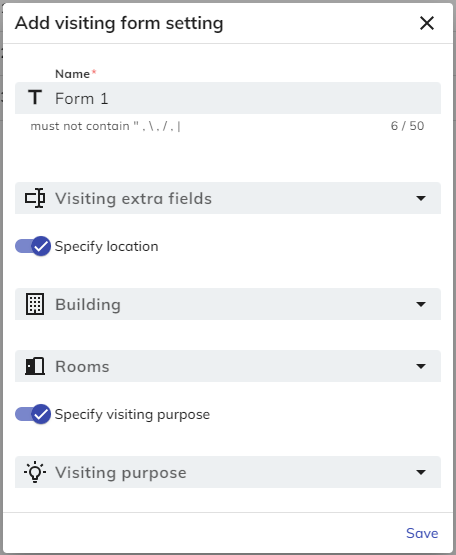
Task: Click into the Name field containing Form 1
Action: (228, 98)
